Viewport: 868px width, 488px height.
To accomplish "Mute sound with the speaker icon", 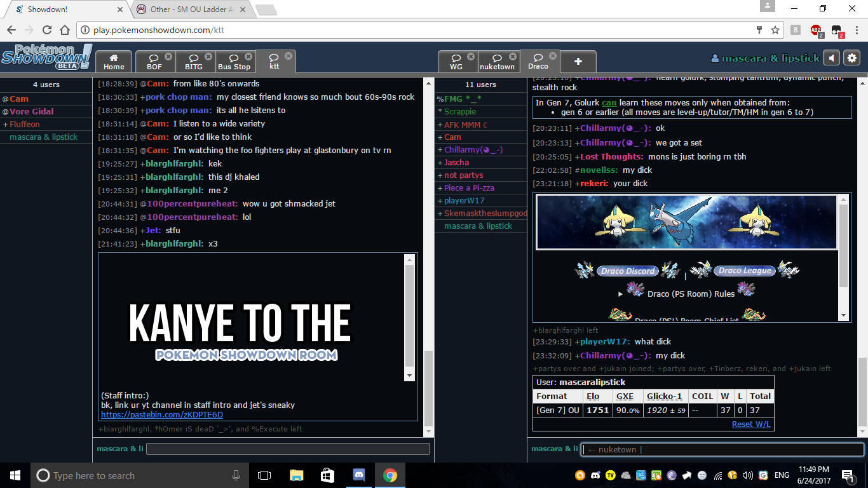I will pos(831,58).
